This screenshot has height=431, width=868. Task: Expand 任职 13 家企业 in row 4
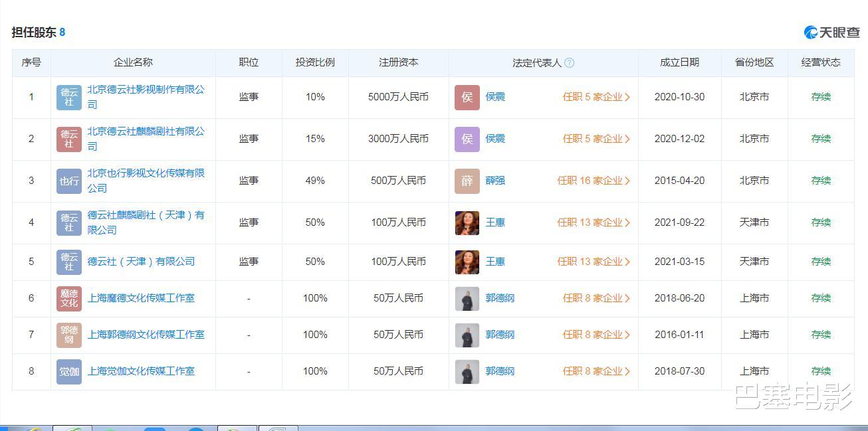(x=594, y=222)
